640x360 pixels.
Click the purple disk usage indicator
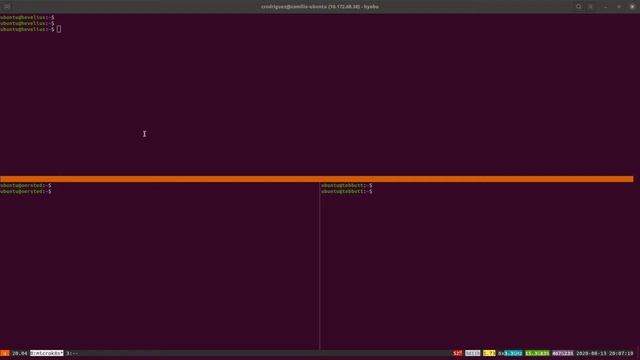pos(562,353)
